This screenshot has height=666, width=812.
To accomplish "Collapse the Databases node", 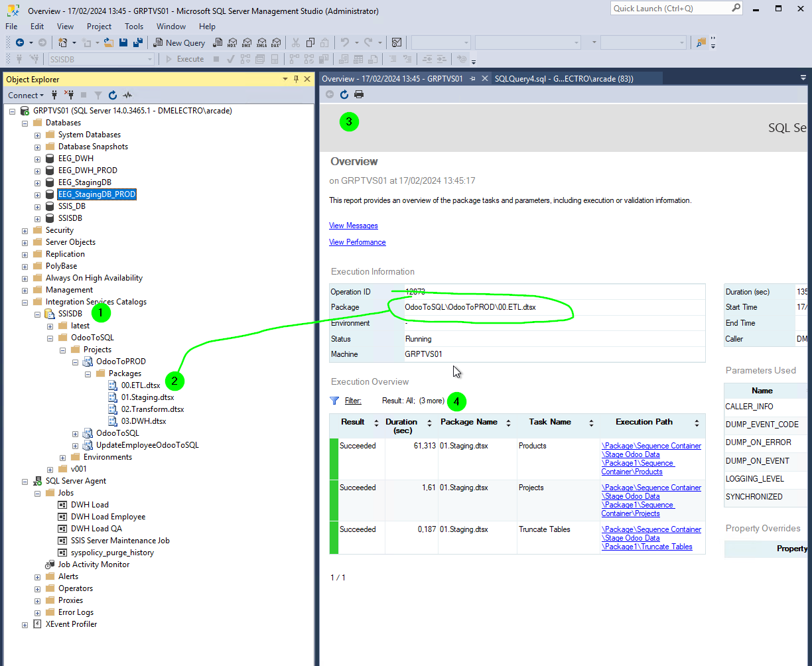I will coord(25,123).
